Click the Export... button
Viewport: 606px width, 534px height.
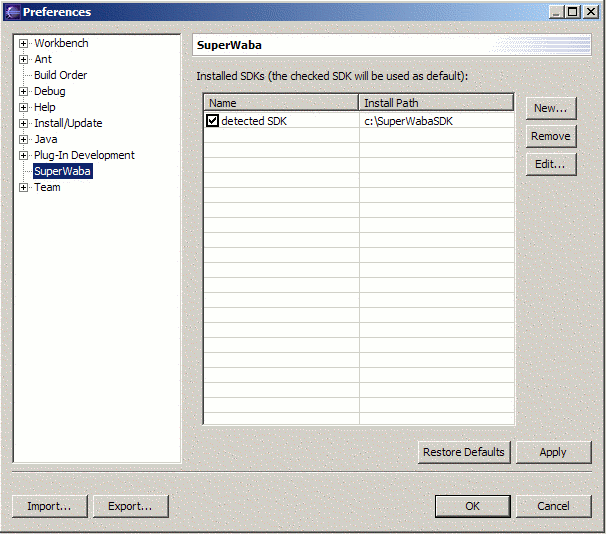click(x=130, y=506)
